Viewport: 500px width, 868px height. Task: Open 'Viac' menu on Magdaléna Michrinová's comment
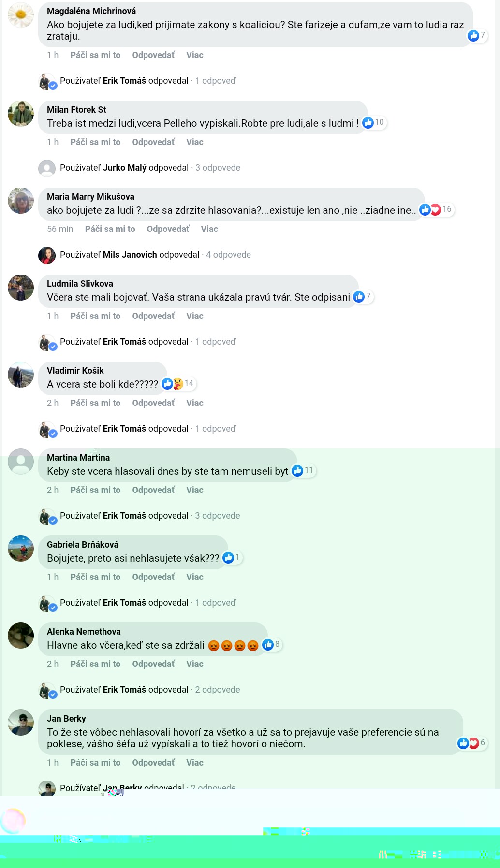click(x=195, y=55)
